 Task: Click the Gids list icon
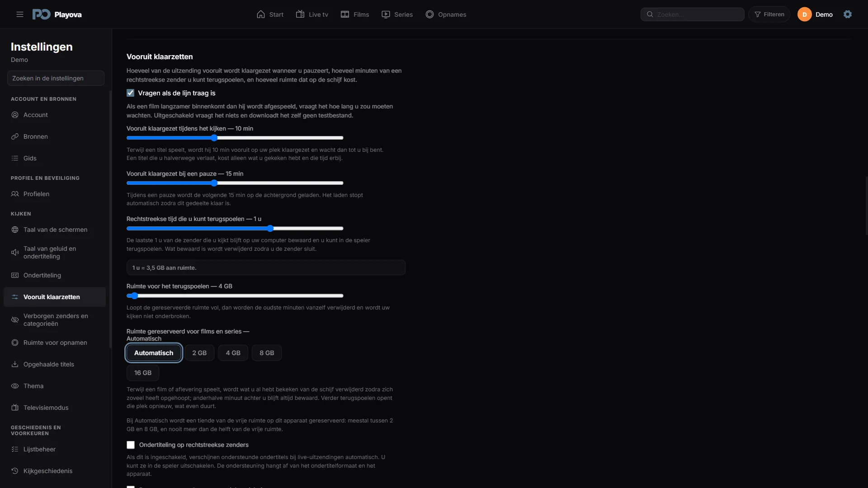pyautogui.click(x=15, y=158)
